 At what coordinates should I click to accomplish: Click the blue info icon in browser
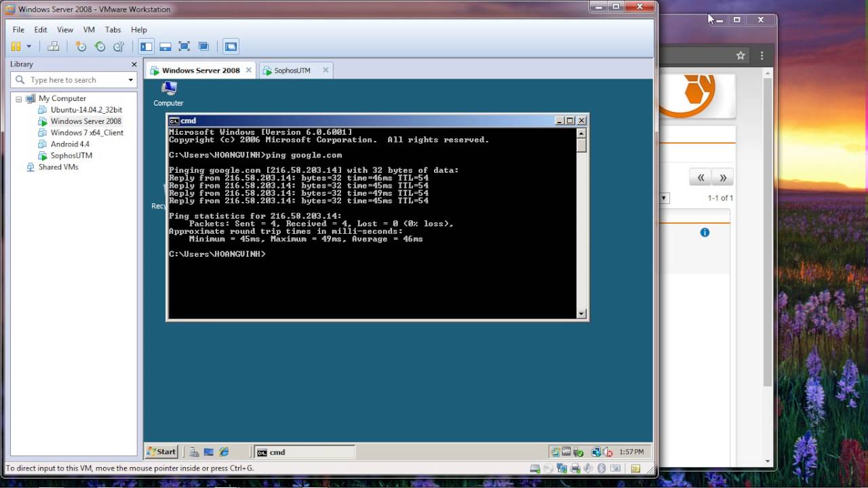point(705,232)
